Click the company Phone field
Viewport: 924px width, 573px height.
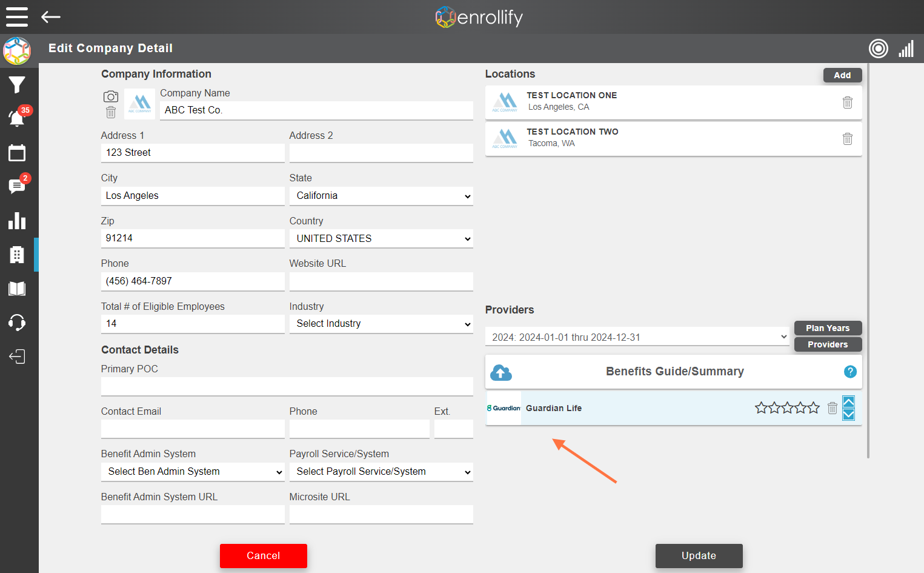[x=193, y=281]
